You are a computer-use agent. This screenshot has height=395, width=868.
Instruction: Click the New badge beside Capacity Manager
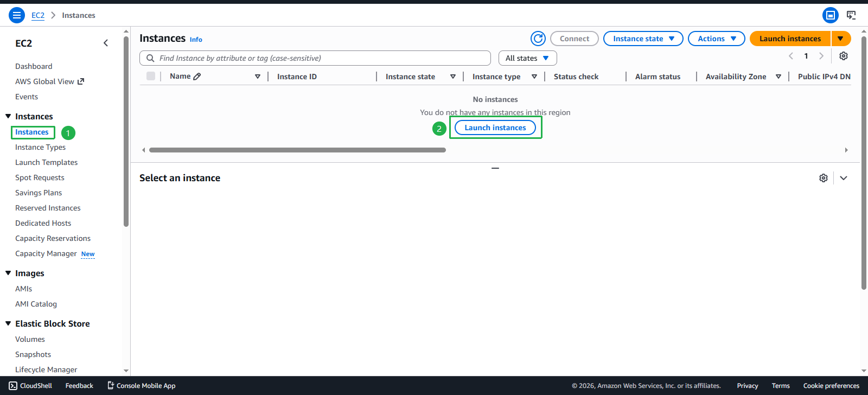coord(88,254)
